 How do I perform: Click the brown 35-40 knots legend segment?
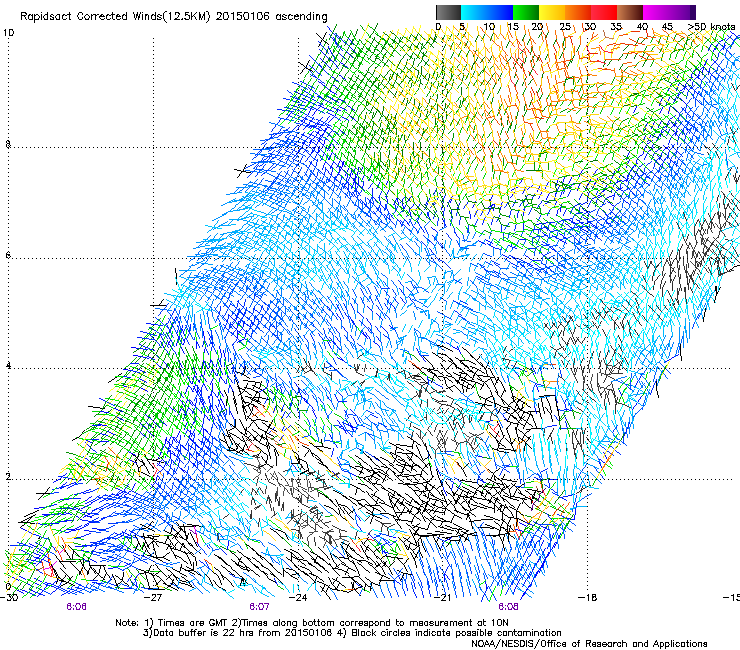click(x=630, y=12)
